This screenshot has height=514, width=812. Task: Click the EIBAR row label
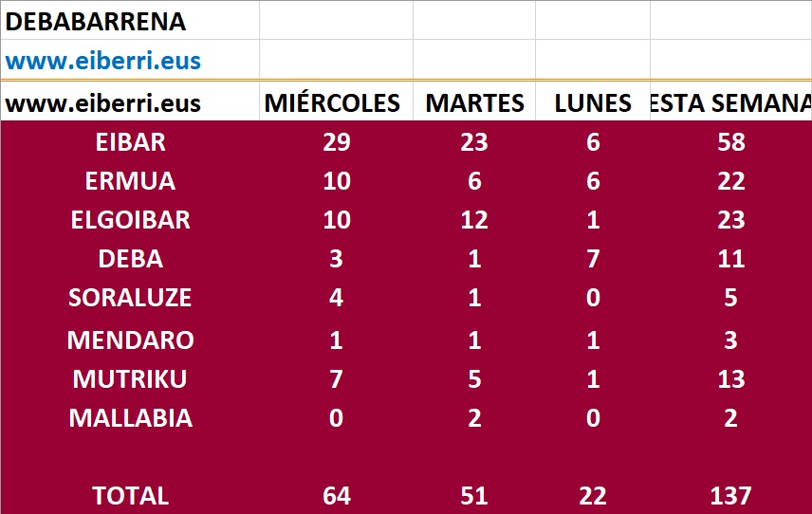click(131, 142)
